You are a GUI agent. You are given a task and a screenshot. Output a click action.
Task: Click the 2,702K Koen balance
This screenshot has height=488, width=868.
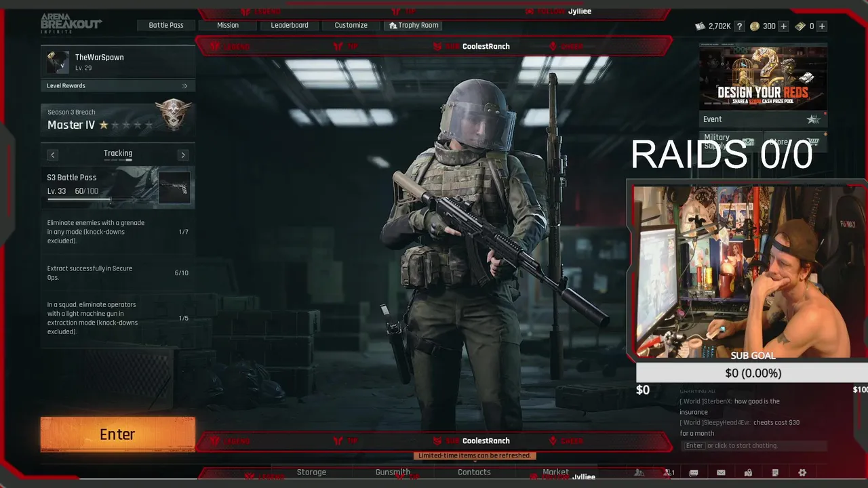coord(719,26)
